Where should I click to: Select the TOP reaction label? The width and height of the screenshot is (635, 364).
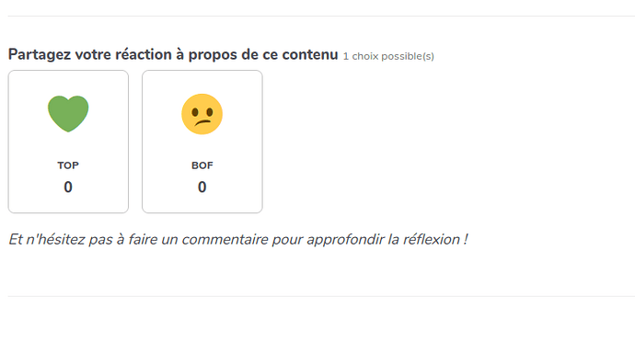click(68, 165)
